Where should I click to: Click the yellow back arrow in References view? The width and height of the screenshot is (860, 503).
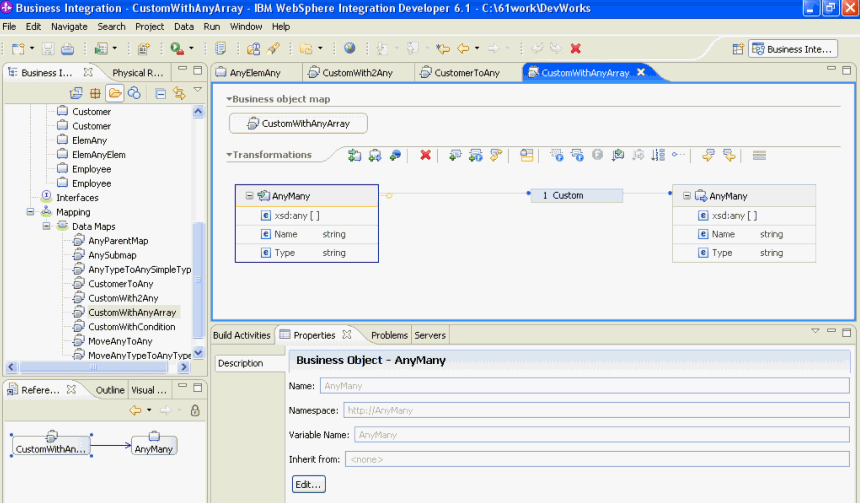(135, 410)
